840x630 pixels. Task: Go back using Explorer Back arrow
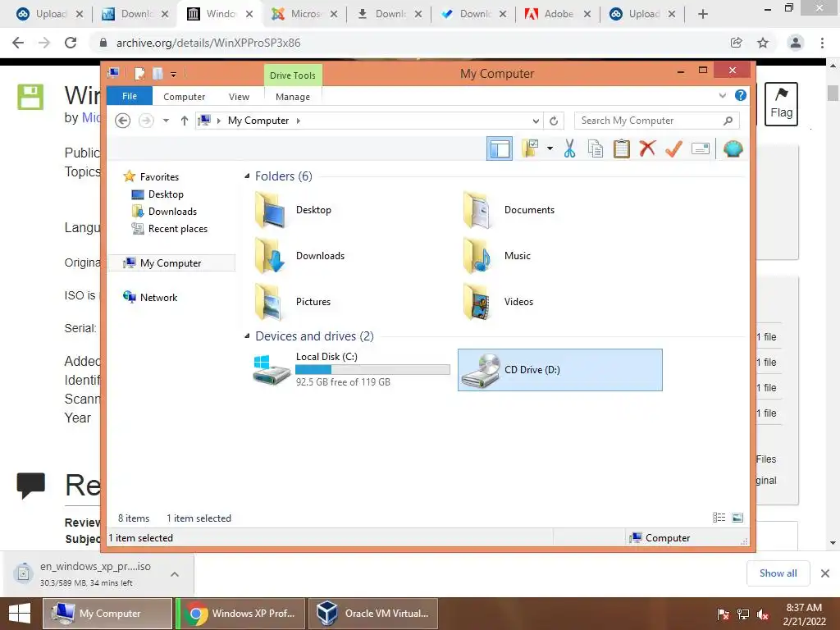[x=123, y=121]
